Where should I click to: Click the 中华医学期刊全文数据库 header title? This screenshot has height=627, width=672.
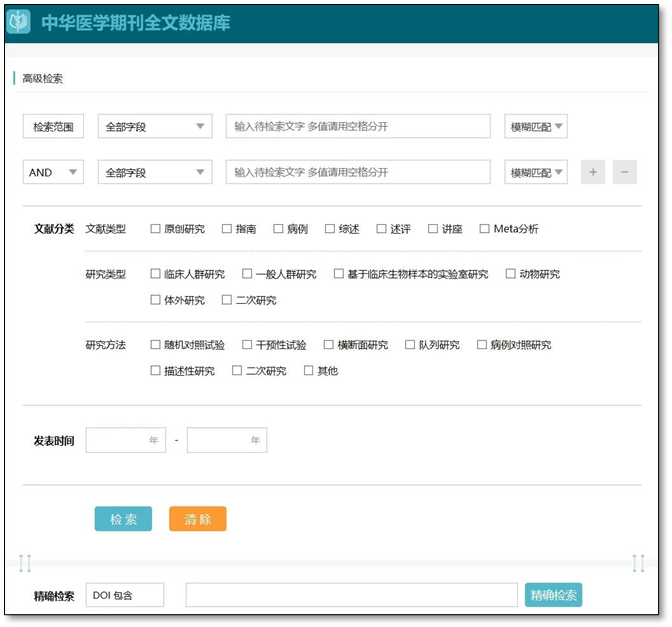click(x=136, y=23)
